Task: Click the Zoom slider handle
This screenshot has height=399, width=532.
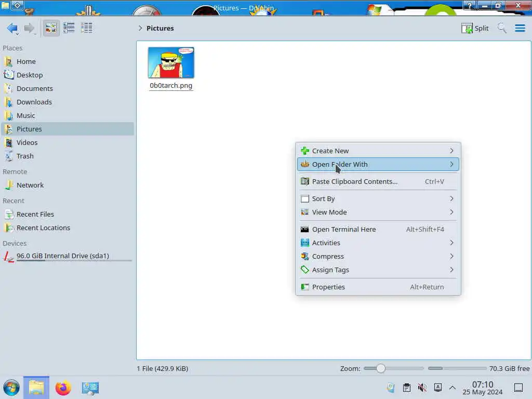Action: [381, 368]
